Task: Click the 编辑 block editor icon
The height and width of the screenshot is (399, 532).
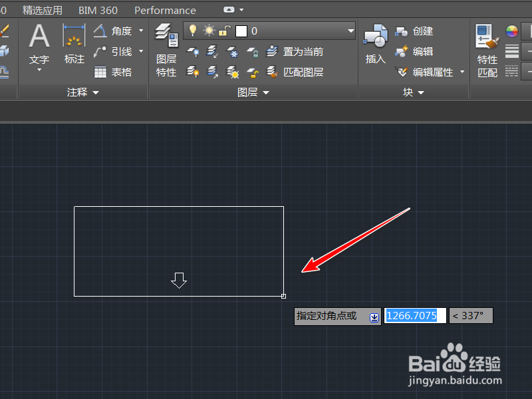Action: [x=402, y=52]
